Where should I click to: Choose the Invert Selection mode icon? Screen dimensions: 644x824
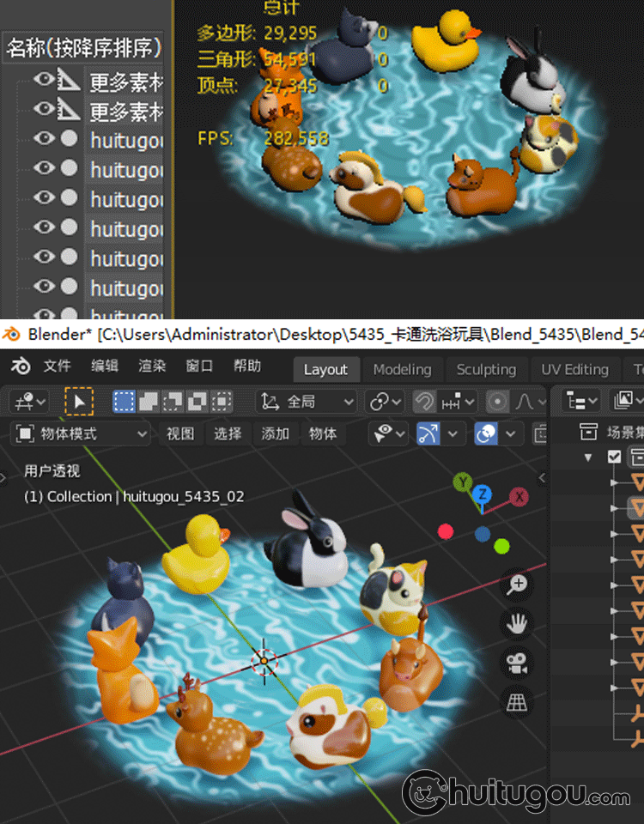(197, 402)
